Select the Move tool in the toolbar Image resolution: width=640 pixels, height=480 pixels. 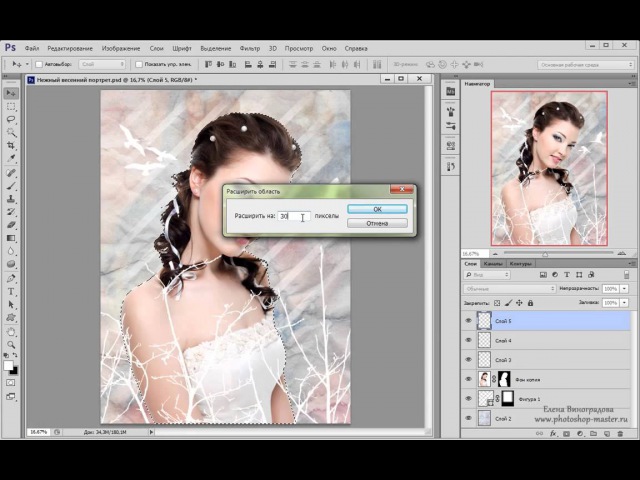12,93
